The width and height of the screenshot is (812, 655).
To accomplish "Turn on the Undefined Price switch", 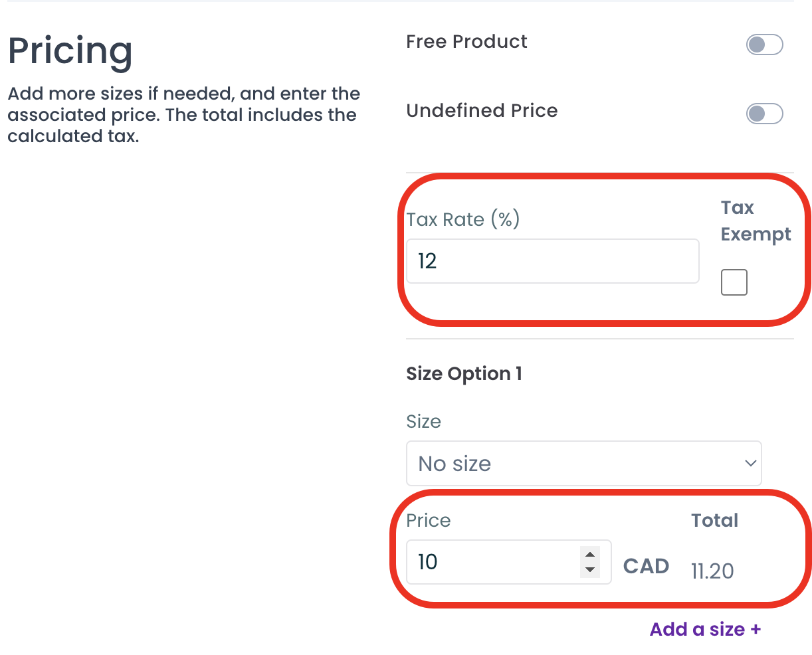I will coord(764,114).
